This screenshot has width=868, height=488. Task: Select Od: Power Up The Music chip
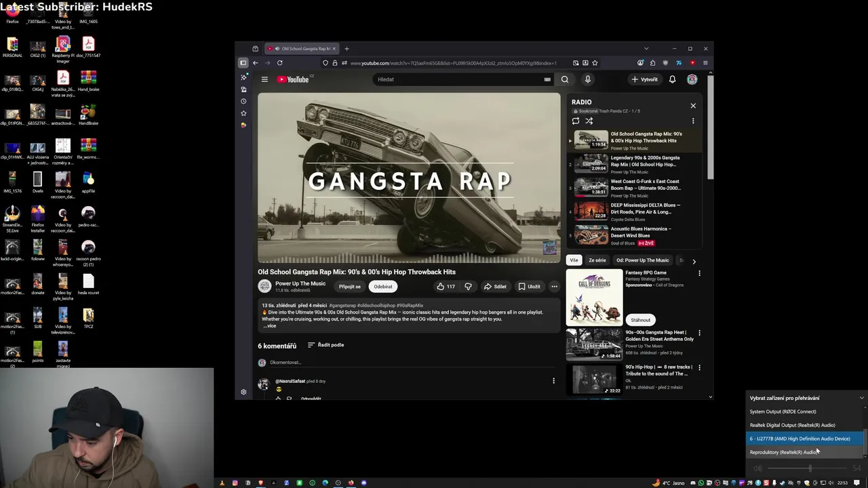pos(642,260)
